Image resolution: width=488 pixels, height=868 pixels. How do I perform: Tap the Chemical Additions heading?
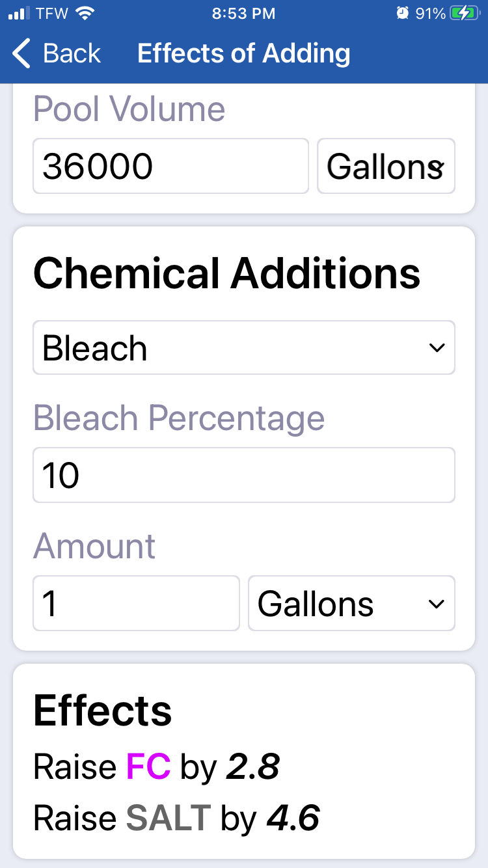[226, 273]
